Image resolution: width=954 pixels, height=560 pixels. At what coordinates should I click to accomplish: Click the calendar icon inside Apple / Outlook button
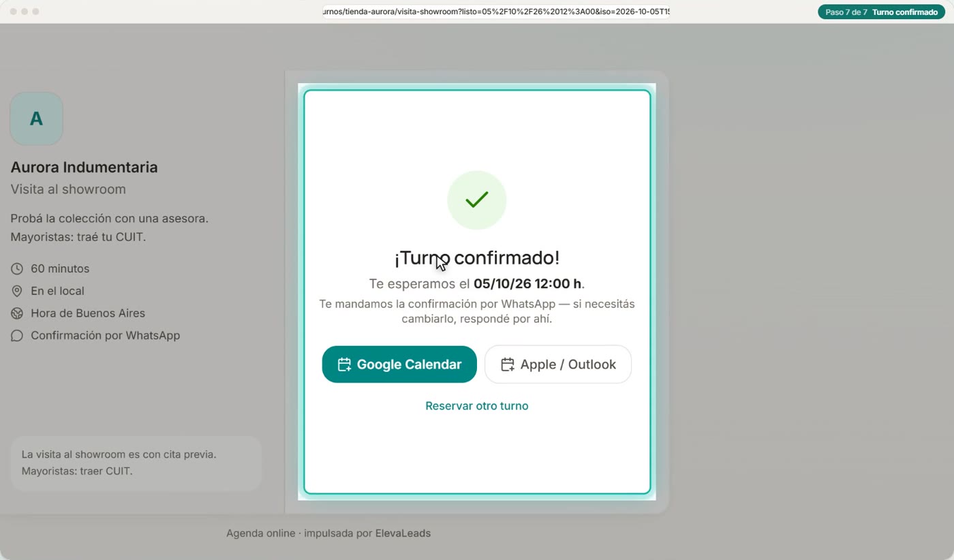coord(507,364)
